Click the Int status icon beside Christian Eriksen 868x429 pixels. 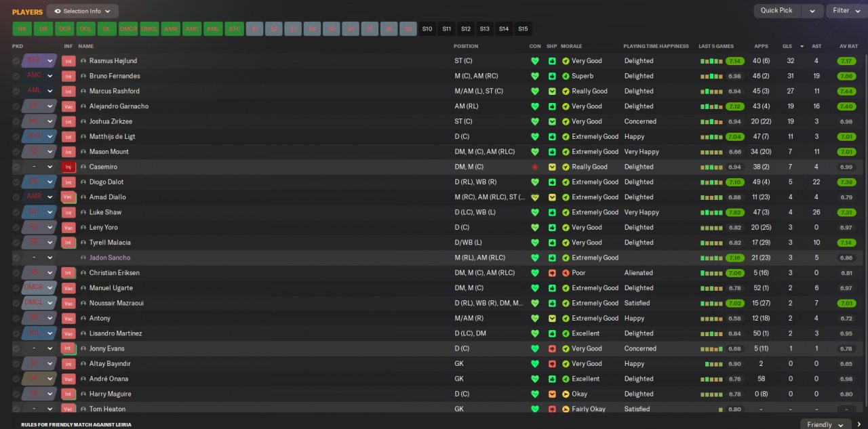coord(68,273)
